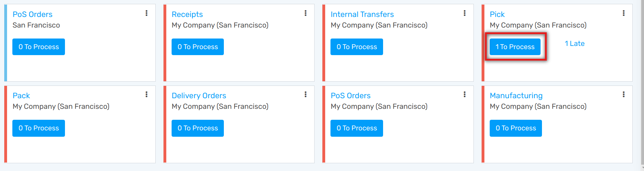
Task: Open the Internal Transfers card options menu
Action: (464, 13)
